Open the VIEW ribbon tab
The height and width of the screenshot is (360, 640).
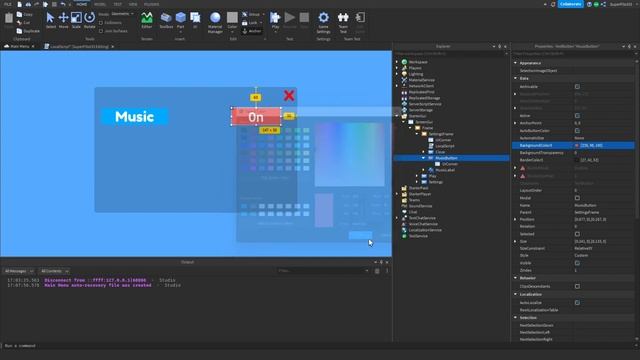tap(133, 4)
